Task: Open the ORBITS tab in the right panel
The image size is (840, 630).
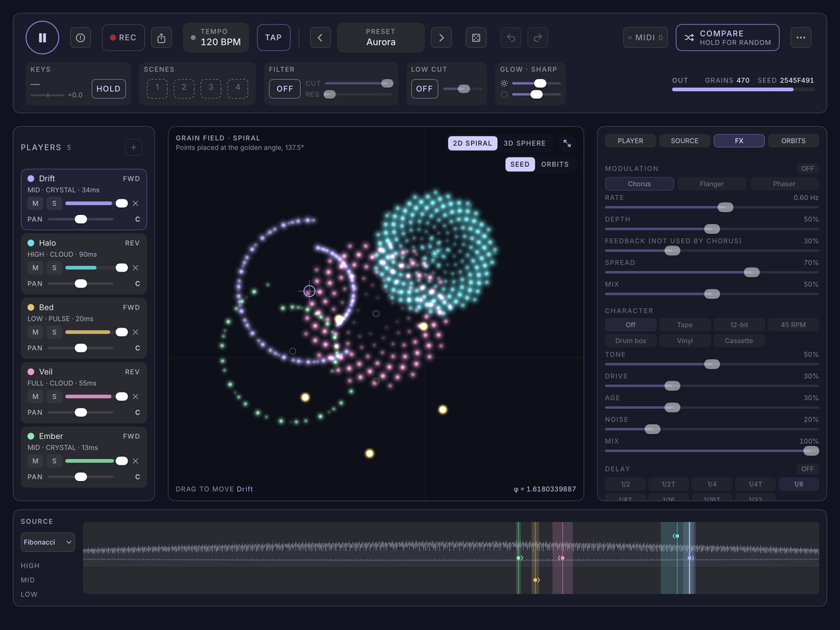Action: pos(794,141)
